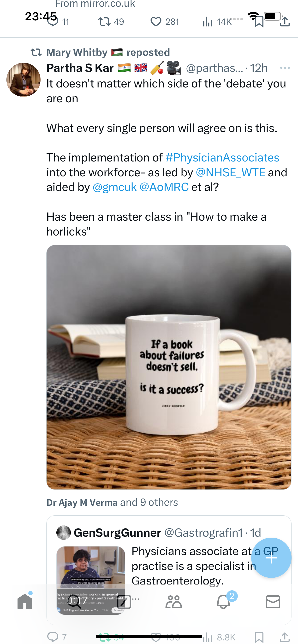Open the Home tab
298x644 pixels.
tap(25, 601)
